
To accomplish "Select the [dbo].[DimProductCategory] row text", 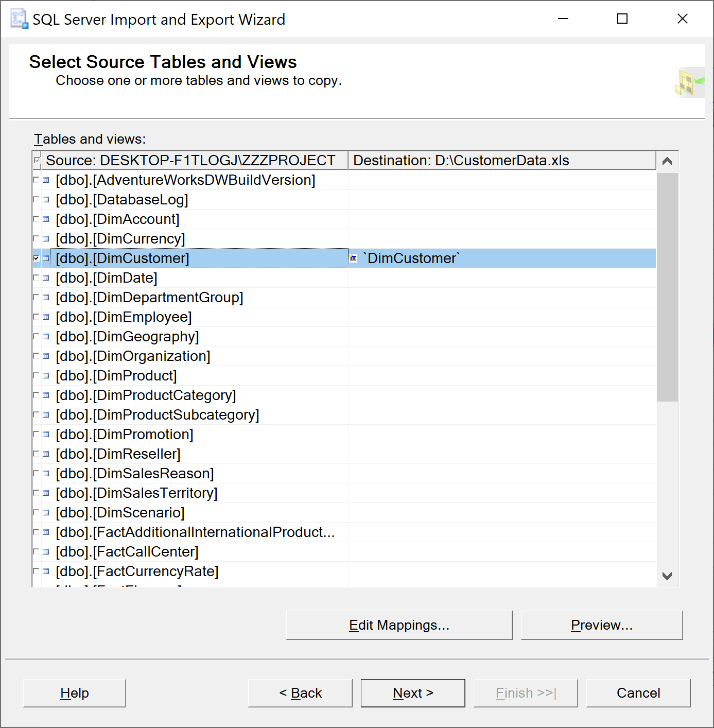I will [146, 395].
